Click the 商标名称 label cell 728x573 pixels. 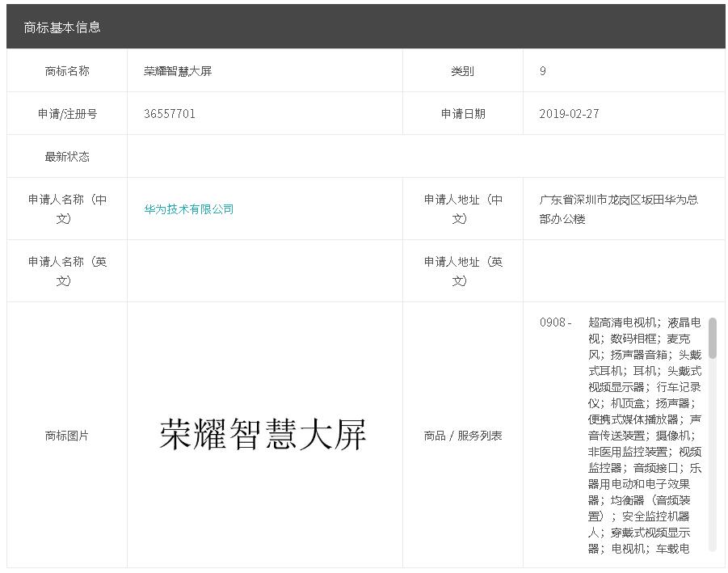point(67,71)
